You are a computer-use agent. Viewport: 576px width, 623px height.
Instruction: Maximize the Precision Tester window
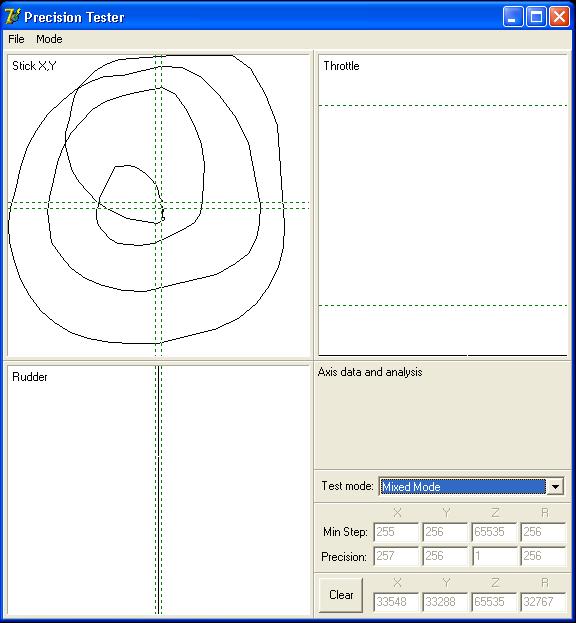[536, 17]
